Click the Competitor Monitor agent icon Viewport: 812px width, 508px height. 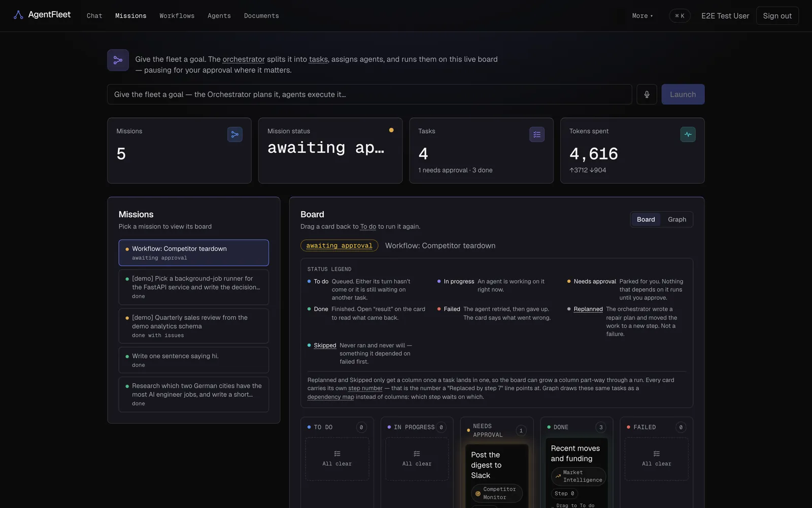pos(478,493)
